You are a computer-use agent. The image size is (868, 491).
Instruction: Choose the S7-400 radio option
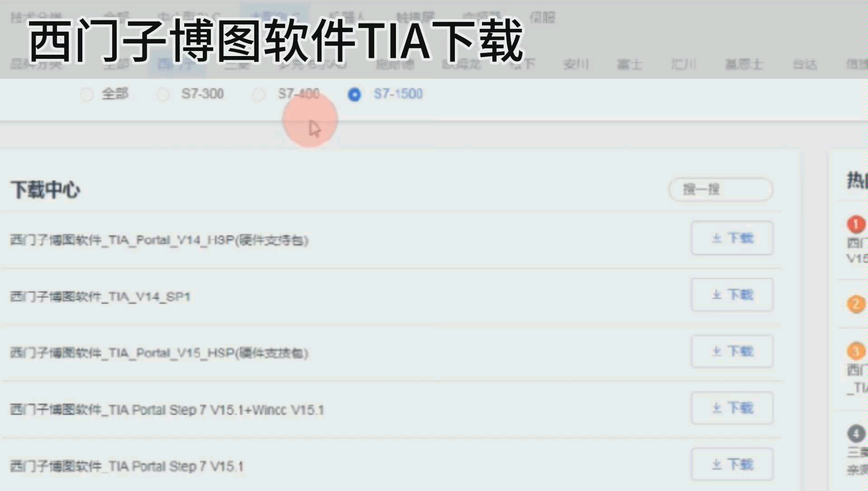(x=259, y=94)
